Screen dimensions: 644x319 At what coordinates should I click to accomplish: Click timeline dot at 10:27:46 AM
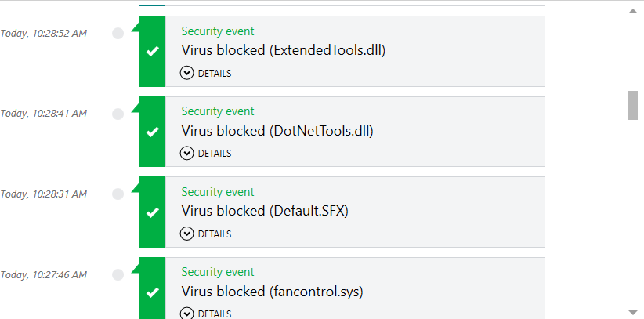(x=118, y=274)
